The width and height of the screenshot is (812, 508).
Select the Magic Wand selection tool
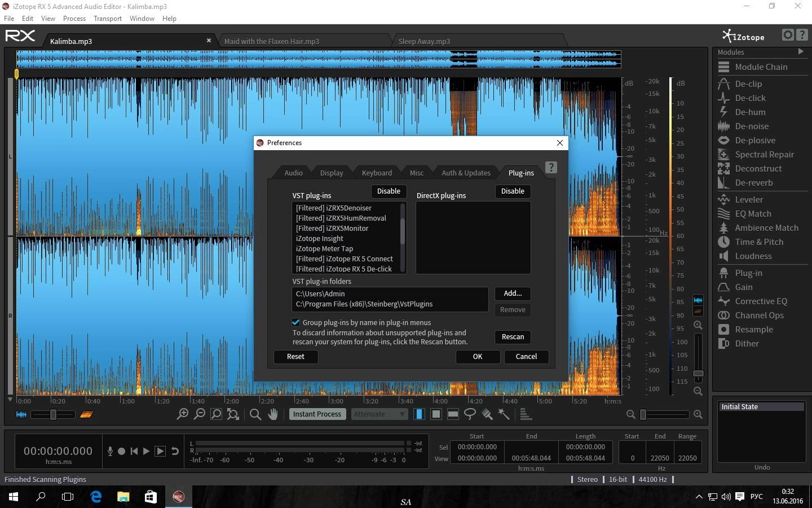504,414
